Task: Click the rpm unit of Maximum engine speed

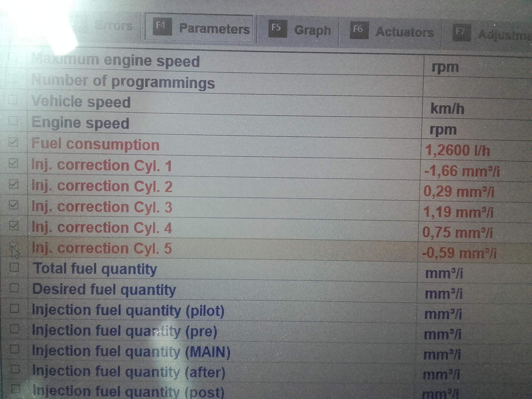Action: pyautogui.click(x=445, y=67)
